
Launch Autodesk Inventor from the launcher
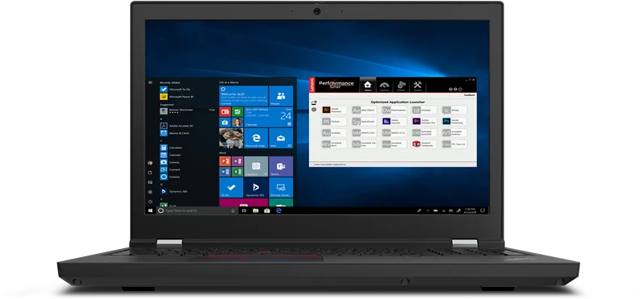click(x=454, y=133)
